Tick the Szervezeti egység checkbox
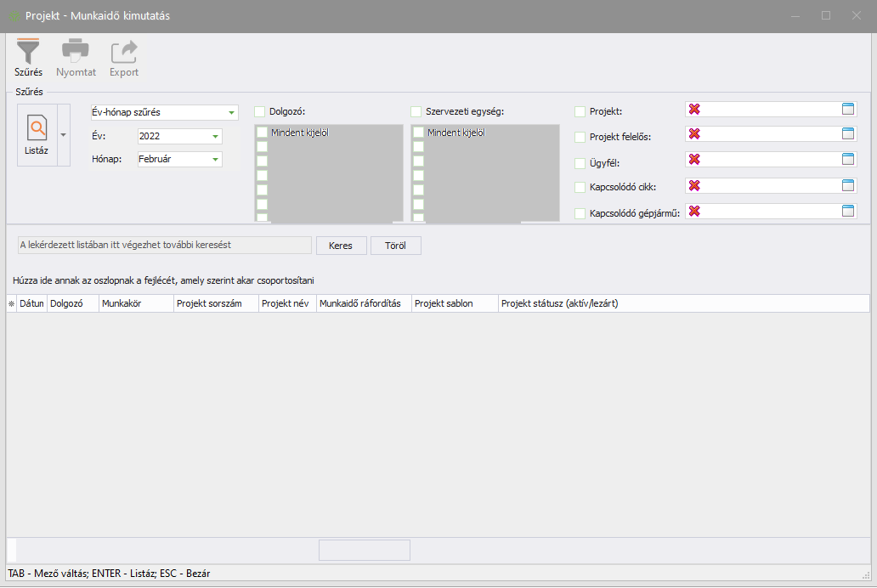 click(x=416, y=111)
